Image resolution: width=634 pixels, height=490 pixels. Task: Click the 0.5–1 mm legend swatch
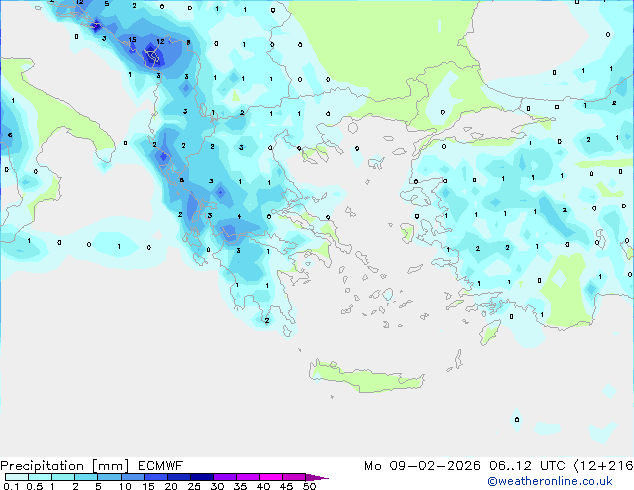click(40, 477)
